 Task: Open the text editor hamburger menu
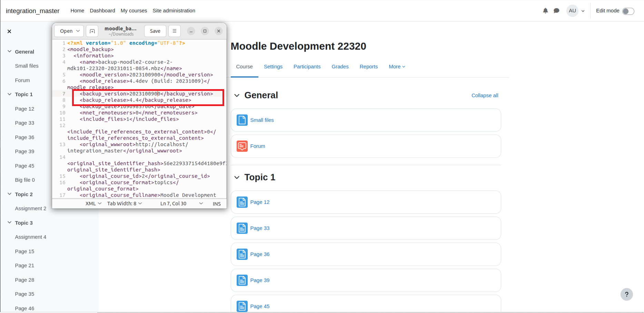pos(175,31)
